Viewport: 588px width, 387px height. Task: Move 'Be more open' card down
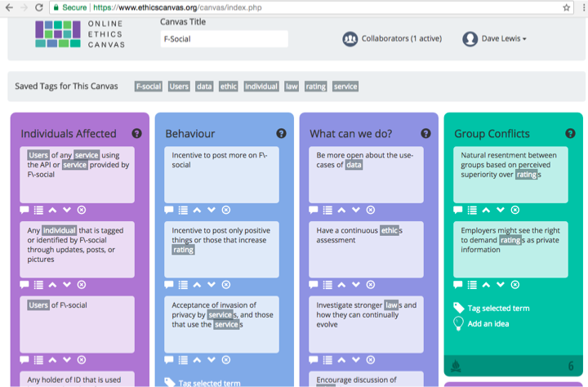(356, 210)
